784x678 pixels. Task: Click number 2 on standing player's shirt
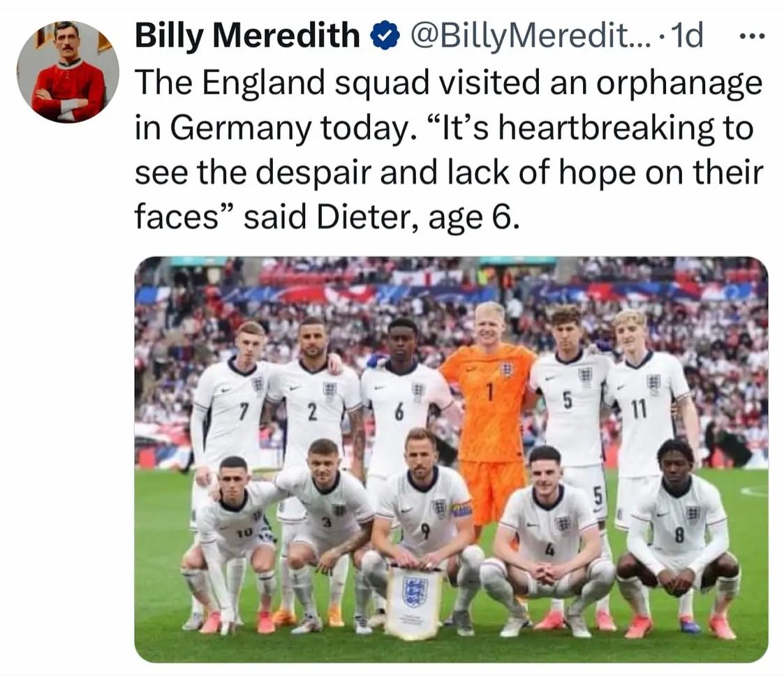click(312, 412)
